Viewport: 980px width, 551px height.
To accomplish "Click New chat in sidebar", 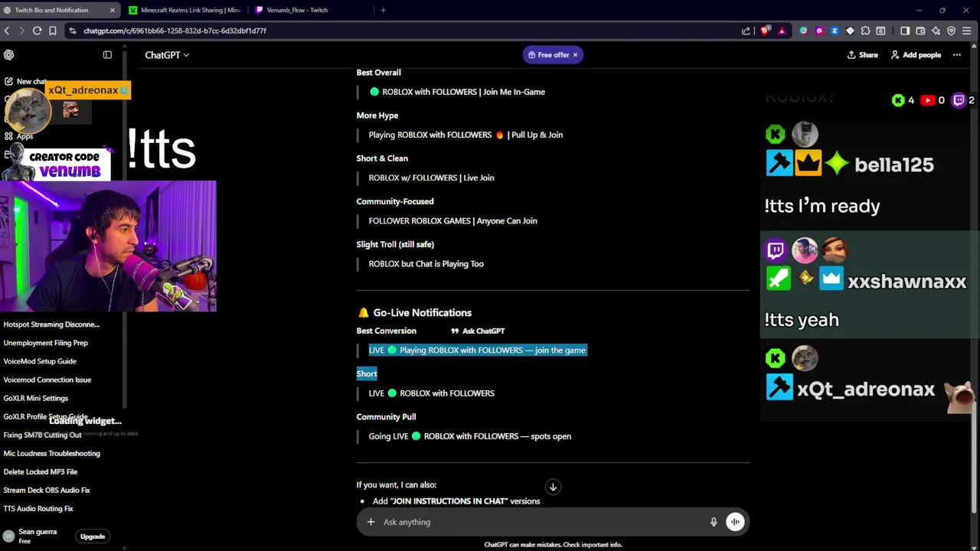I will tap(26, 81).
